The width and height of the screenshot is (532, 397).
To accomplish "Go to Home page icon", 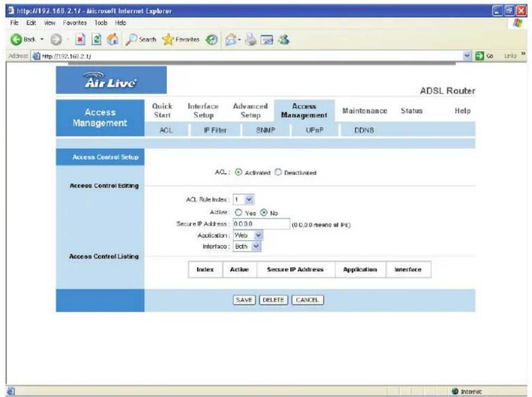I will (x=113, y=39).
